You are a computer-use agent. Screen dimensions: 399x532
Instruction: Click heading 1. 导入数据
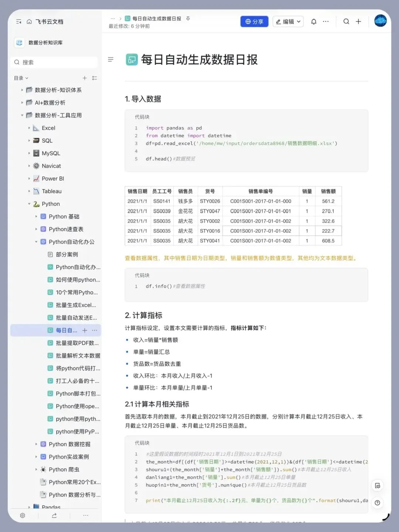143,99
